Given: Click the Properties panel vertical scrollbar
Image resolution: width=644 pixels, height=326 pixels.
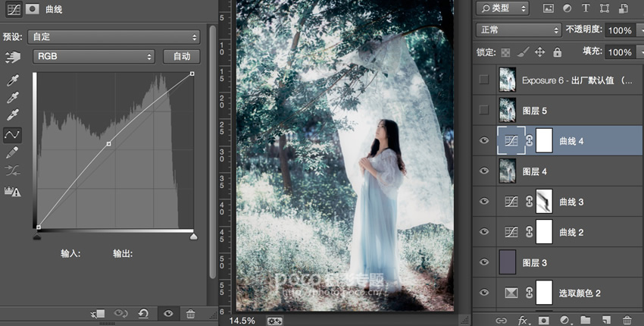Looking at the screenshot, I should pos(212,152).
